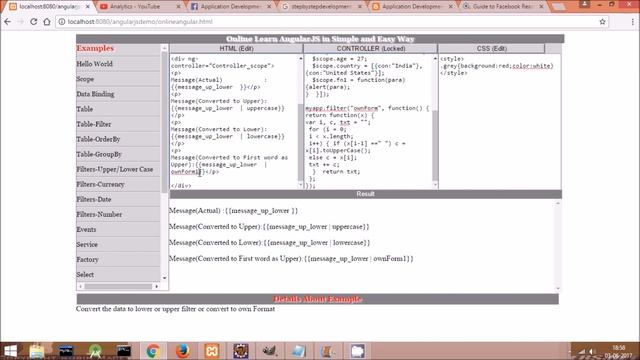The width and height of the screenshot is (640, 360).
Task: Click the 'Convert the data to lower' description text
Action: tap(176, 309)
